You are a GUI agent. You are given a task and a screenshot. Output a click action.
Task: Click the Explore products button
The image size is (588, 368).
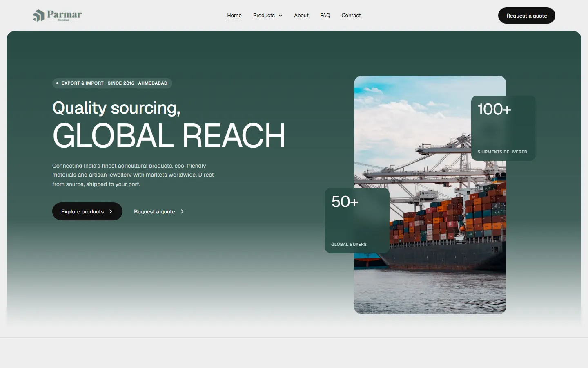[x=87, y=211]
